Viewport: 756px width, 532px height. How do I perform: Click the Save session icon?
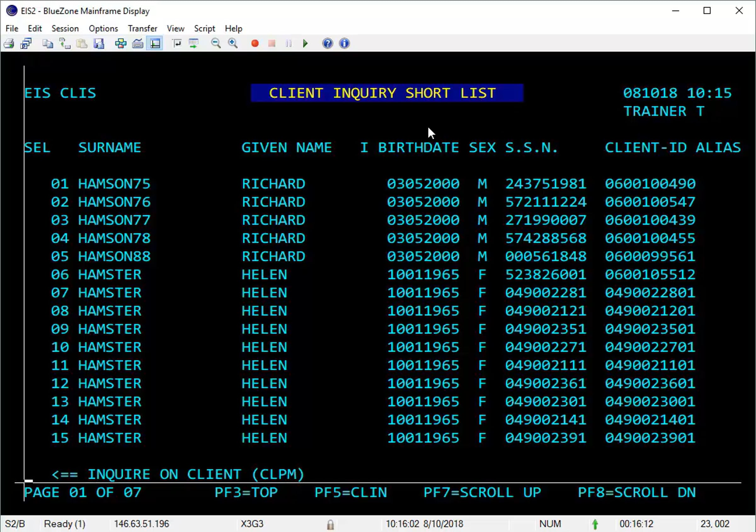99,43
